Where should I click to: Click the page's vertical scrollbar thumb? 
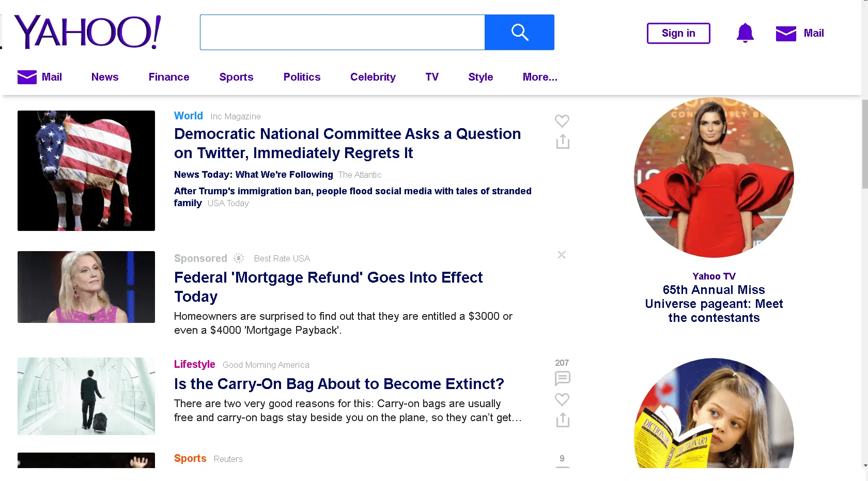pos(865,145)
